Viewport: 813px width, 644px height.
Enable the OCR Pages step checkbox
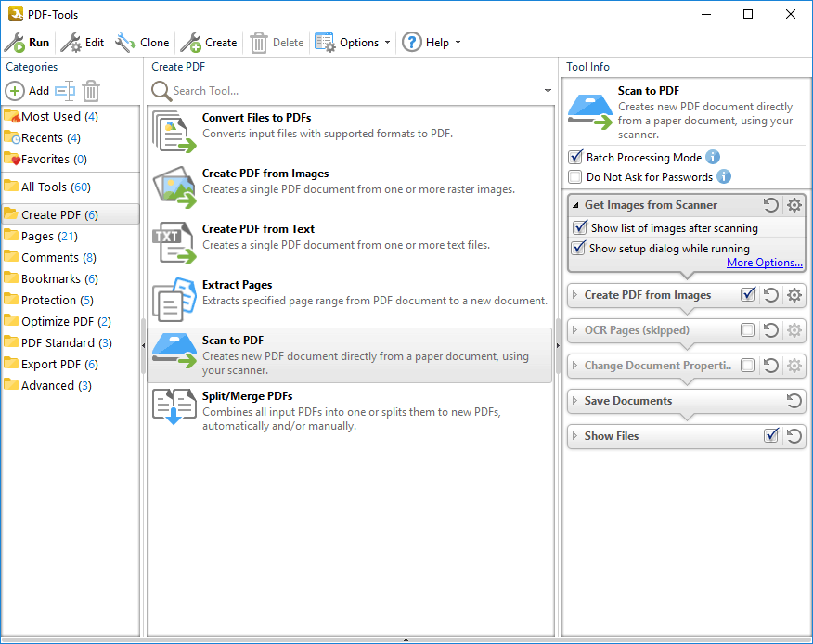[748, 330]
